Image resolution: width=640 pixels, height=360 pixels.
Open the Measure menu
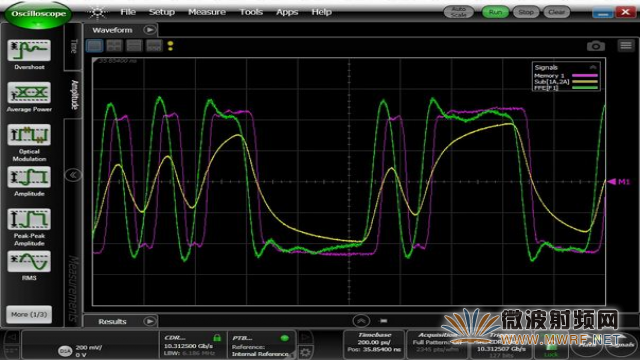(x=207, y=12)
